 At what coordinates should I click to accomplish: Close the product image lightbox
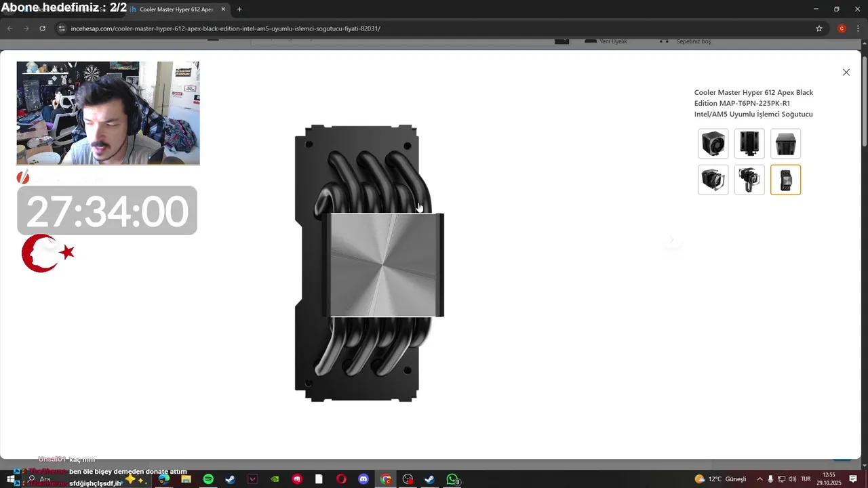click(846, 73)
